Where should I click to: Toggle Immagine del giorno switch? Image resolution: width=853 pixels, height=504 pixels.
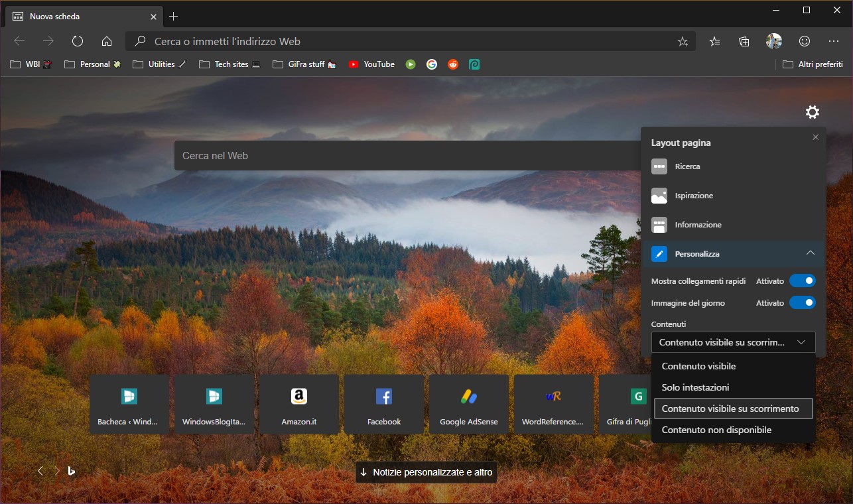click(x=803, y=303)
